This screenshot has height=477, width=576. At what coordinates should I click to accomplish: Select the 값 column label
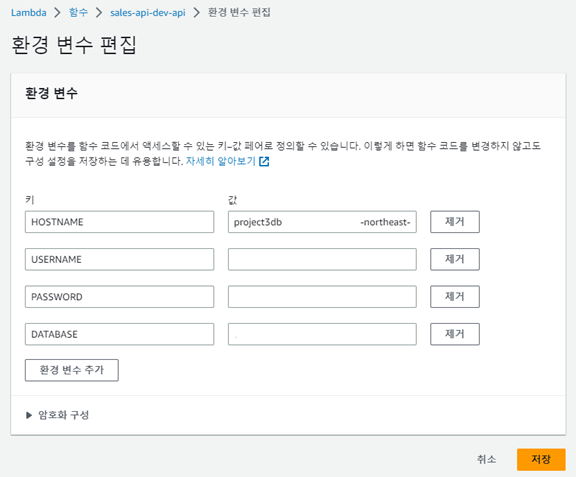point(233,200)
